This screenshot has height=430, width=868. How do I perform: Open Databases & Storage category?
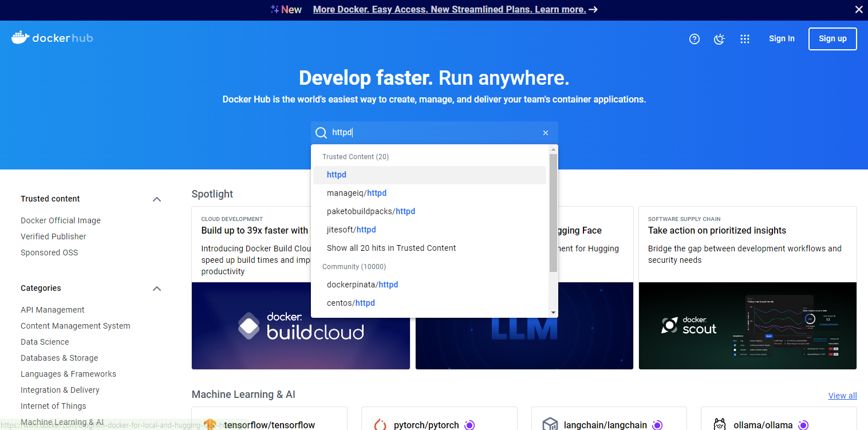pyautogui.click(x=60, y=358)
